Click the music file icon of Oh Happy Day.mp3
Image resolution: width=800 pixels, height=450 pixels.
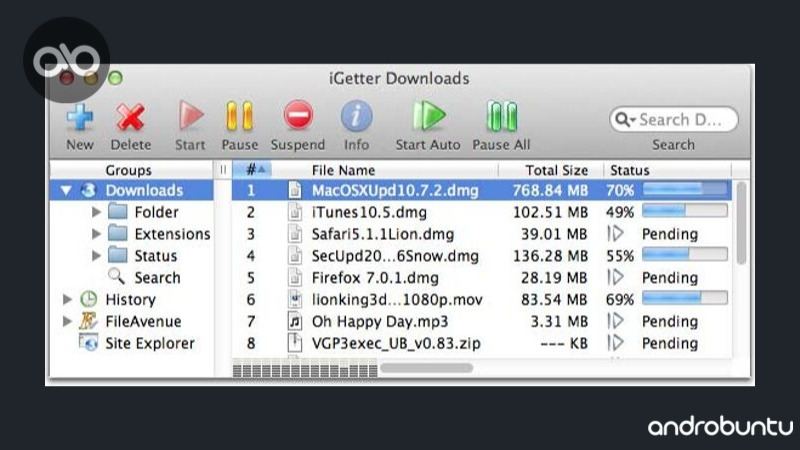click(x=294, y=321)
